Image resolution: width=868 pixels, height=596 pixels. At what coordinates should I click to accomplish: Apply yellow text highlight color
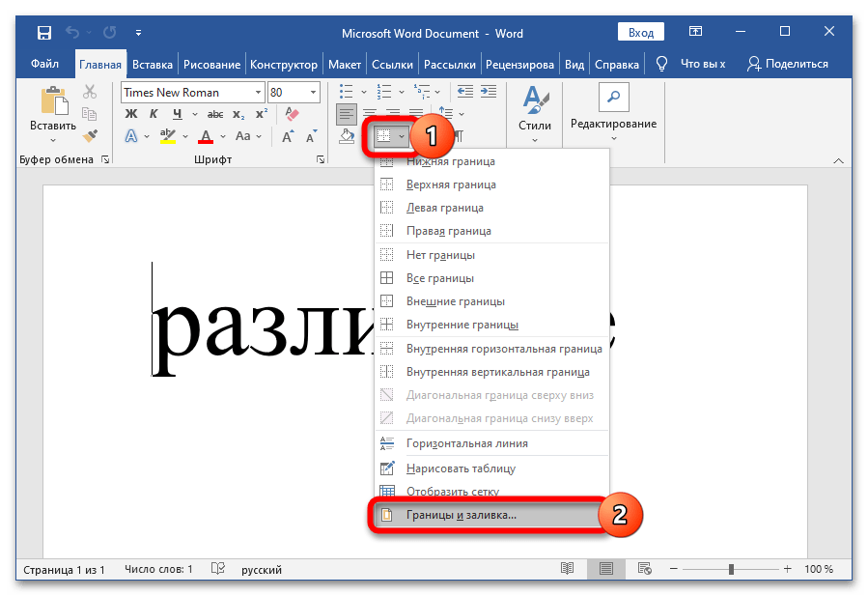168,136
